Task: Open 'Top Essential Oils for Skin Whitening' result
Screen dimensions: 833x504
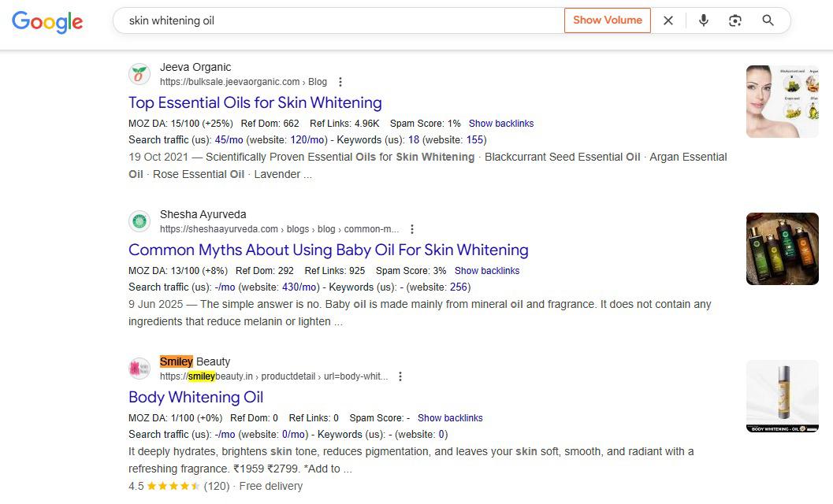Action: point(255,102)
